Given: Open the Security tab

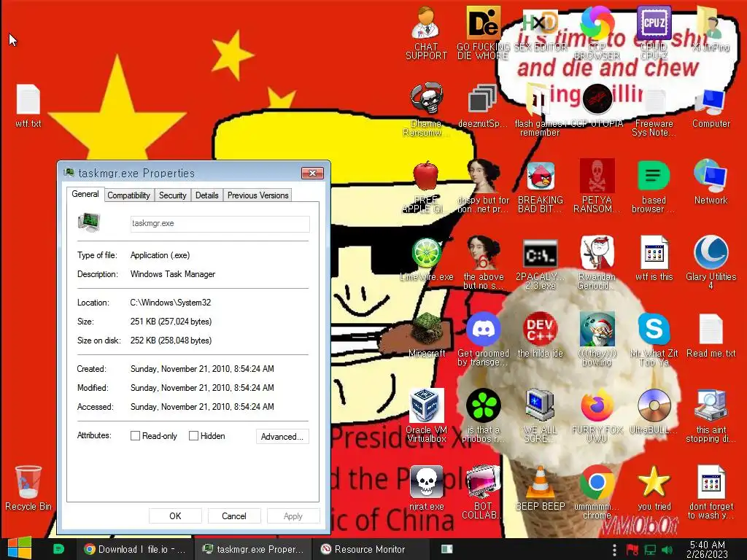Looking at the screenshot, I should [x=172, y=195].
